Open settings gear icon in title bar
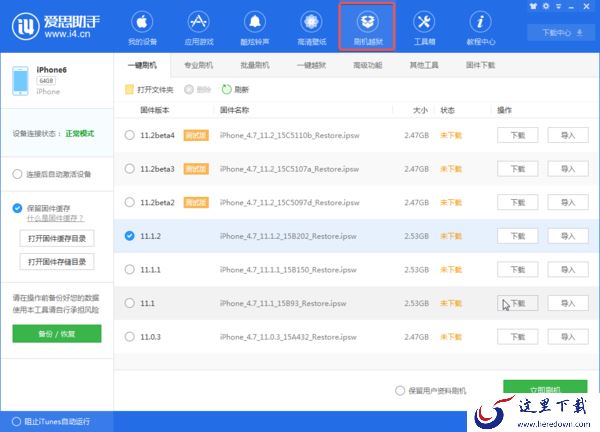This screenshot has height=432, width=600. click(x=546, y=6)
